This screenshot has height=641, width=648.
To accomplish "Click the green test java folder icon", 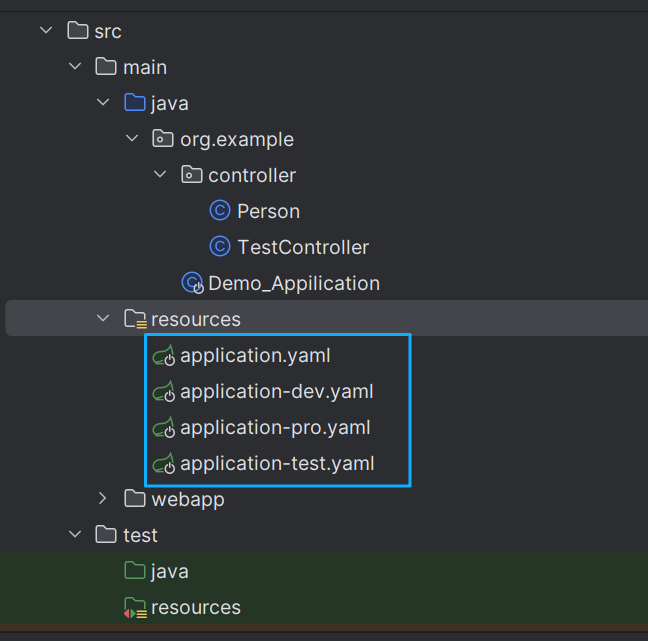I will [135, 571].
